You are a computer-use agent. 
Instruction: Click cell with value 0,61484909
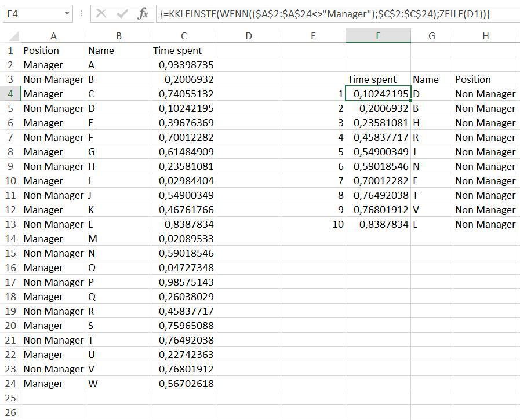coord(183,152)
